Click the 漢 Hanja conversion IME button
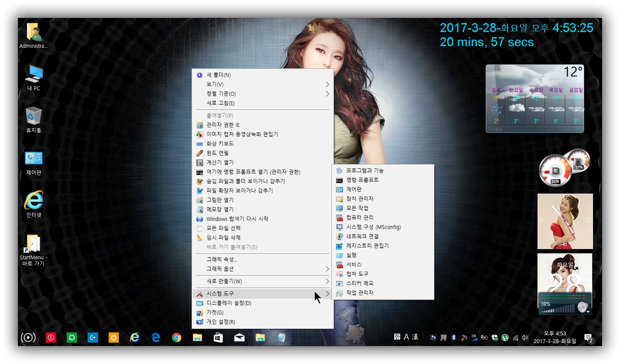The height and width of the screenshot is (364, 620). point(415,337)
